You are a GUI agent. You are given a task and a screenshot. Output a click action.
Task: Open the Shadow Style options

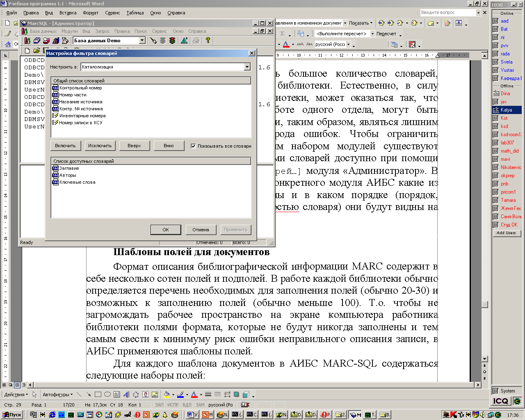coord(237,395)
